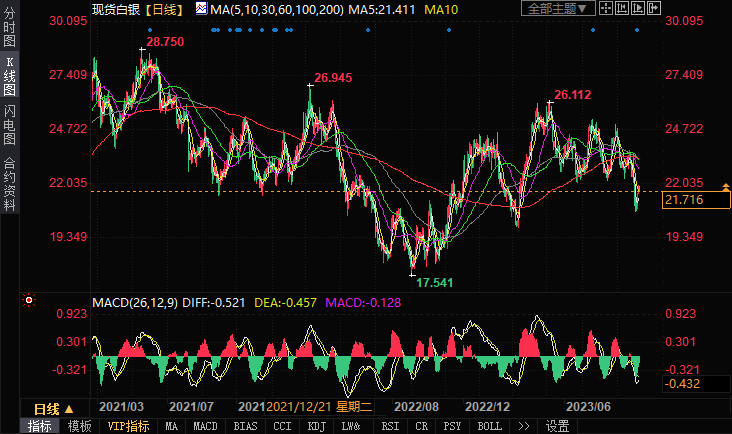Open the 闪电图 sidebar tab
Viewport: 732px width, 434px height.
pos(9,125)
